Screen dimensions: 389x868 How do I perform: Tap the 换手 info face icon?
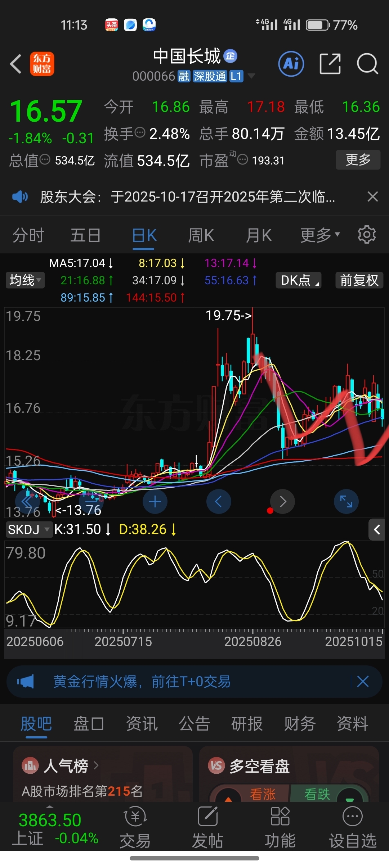pyautogui.click(x=140, y=133)
